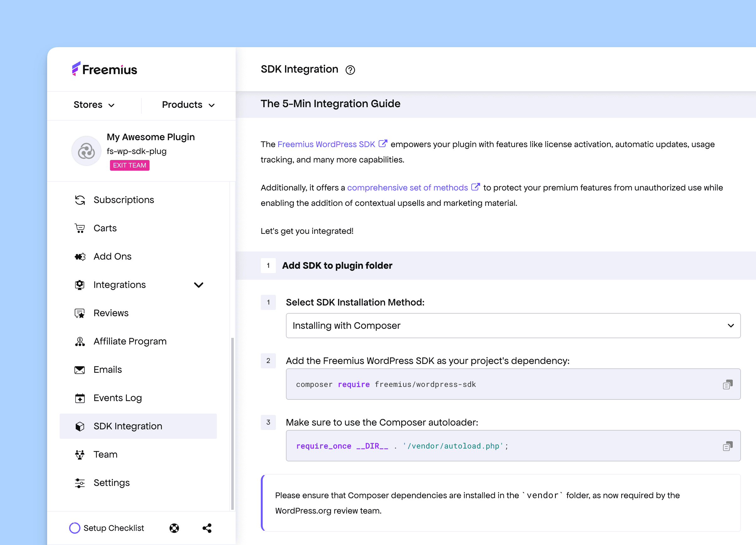Viewport: 756px width, 545px height.
Task: Click the Subscriptions refresh icon
Action: [x=80, y=200]
